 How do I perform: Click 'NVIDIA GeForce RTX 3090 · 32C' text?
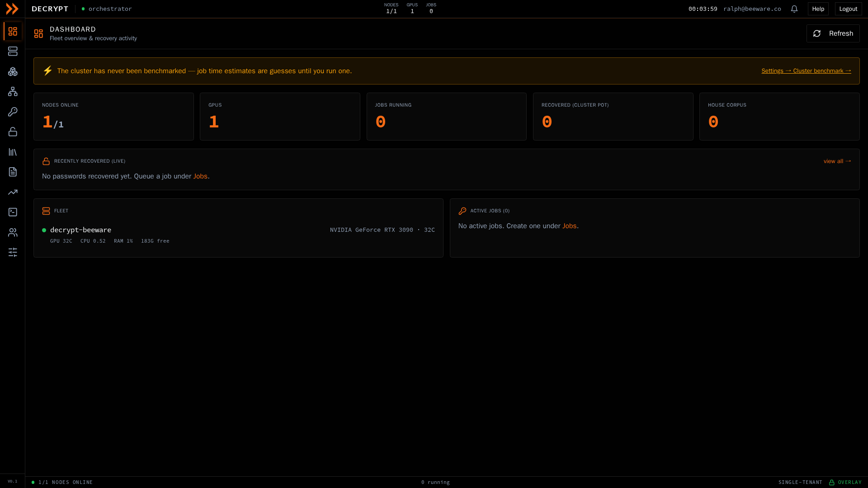[x=382, y=230]
